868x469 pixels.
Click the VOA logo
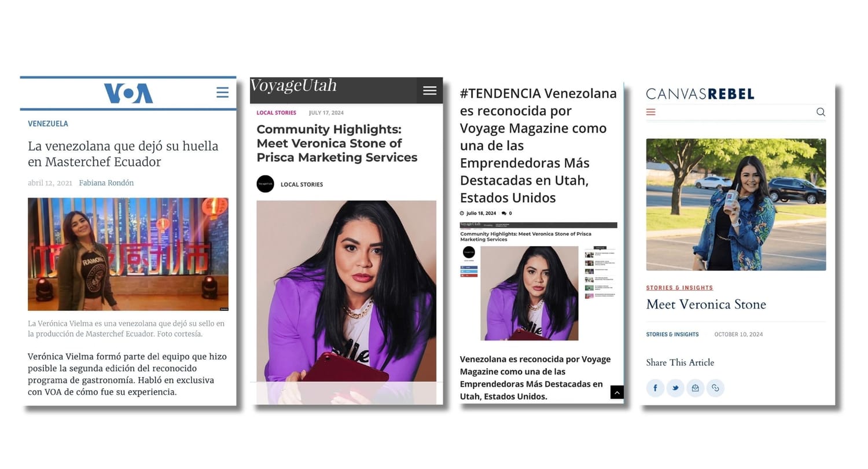tap(128, 93)
